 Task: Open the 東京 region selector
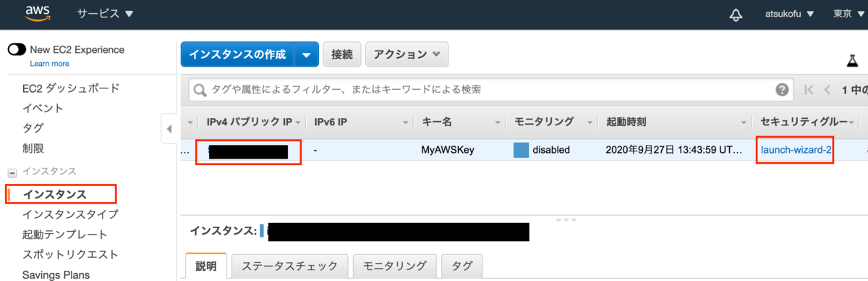[x=849, y=14]
